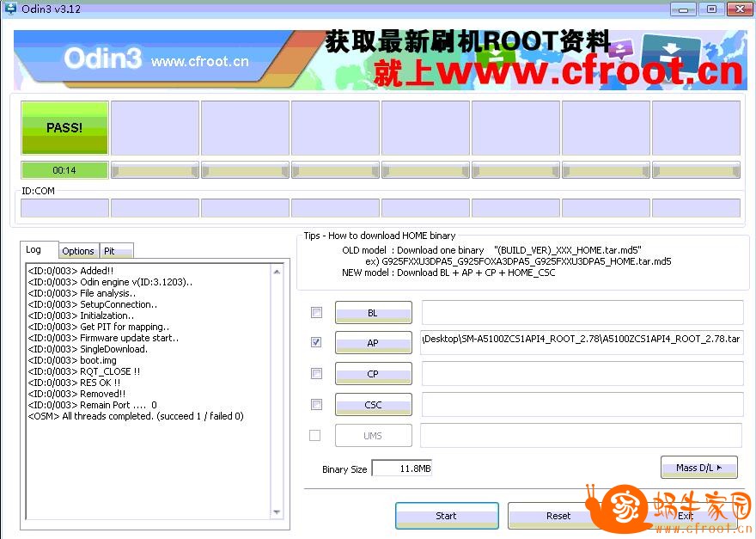This screenshot has height=539, width=756.
Task: Click tips text 'OLD model : Download one binary'
Action: point(412,250)
